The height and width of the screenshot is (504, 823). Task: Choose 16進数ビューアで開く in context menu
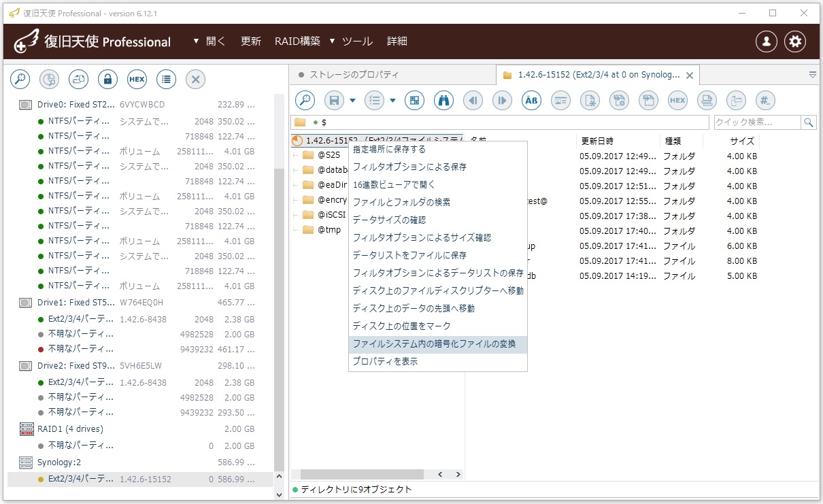click(x=438, y=184)
